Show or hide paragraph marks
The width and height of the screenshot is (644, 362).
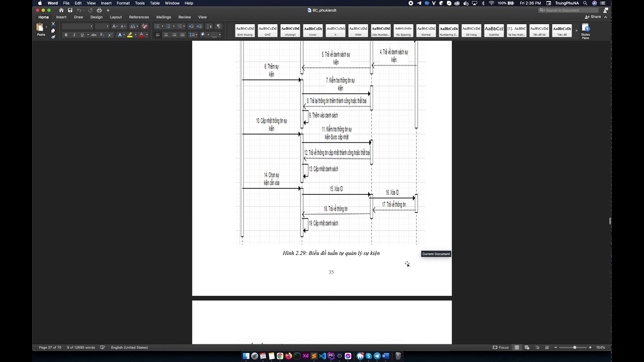[x=218, y=26]
